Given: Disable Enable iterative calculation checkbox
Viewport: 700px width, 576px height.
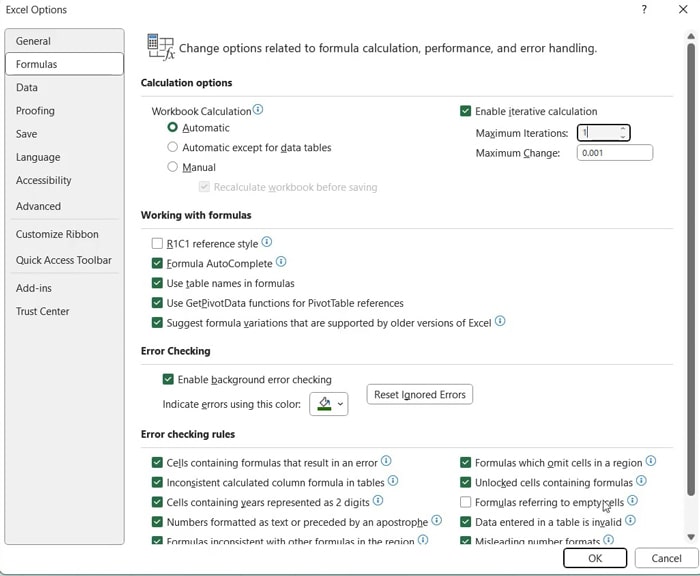Looking at the screenshot, I should click(x=466, y=112).
